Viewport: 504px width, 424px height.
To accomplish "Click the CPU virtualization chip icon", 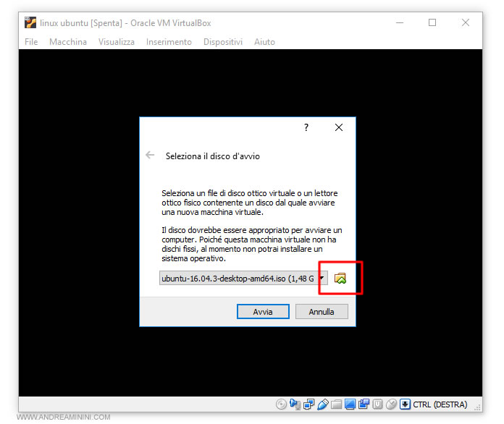I will pyautogui.click(x=378, y=404).
